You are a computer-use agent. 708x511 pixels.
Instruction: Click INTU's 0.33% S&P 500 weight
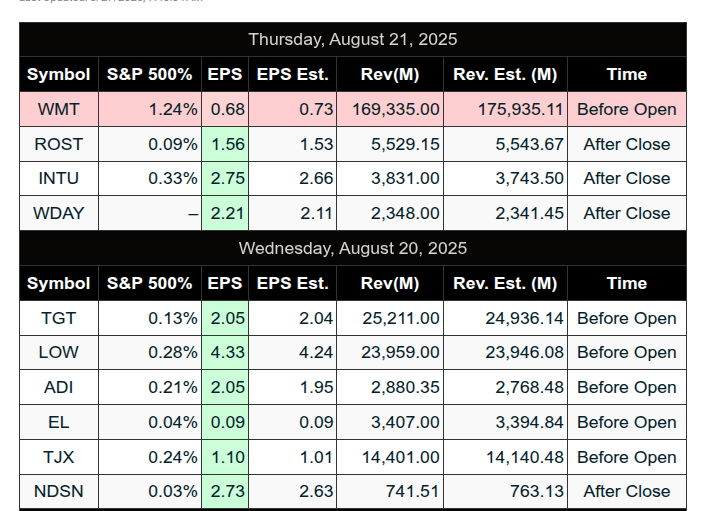pyautogui.click(x=150, y=178)
